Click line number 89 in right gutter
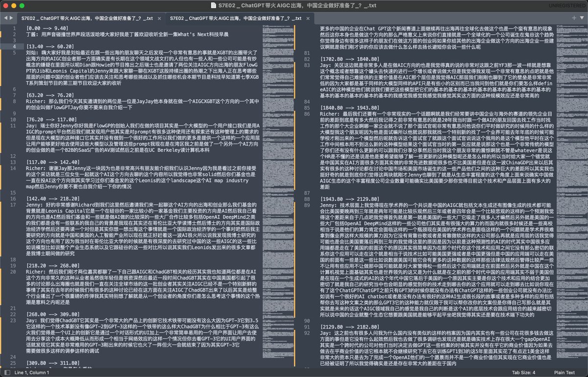Image resolution: width=588 pixels, height=377 pixels. (x=308, y=205)
